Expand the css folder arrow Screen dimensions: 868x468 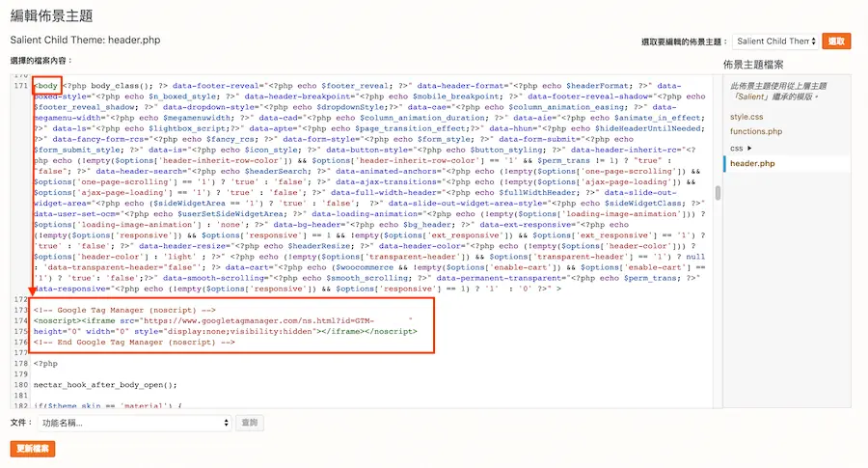(749, 148)
